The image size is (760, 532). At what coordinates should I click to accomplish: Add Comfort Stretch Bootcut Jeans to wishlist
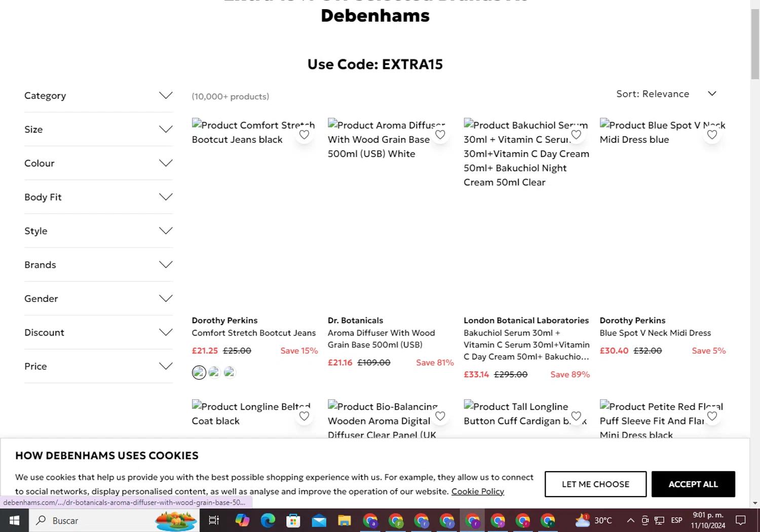click(x=304, y=135)
